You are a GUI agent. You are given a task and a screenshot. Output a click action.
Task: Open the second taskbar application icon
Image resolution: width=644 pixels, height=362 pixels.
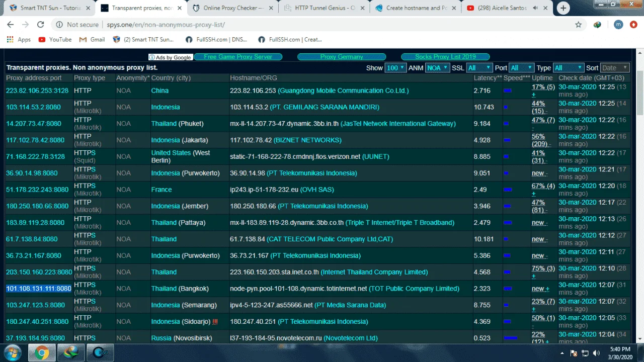coord(70,353)
